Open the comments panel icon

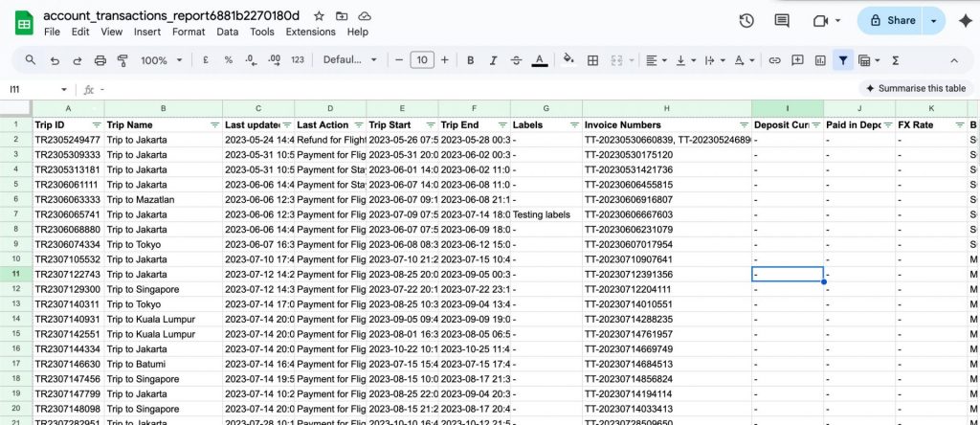pyautogui.click(x=782, y=21)
